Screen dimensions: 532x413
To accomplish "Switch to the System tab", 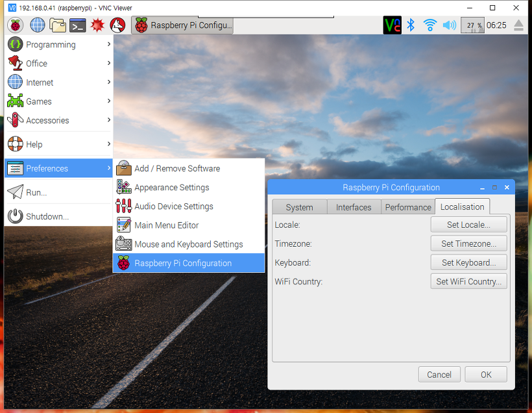I will (300, 207).
